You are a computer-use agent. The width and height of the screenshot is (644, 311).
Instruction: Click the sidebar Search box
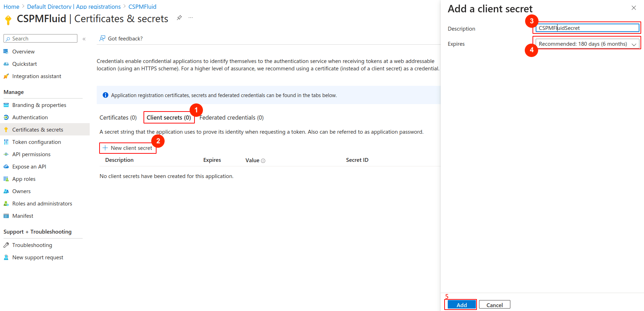point(40,38)
